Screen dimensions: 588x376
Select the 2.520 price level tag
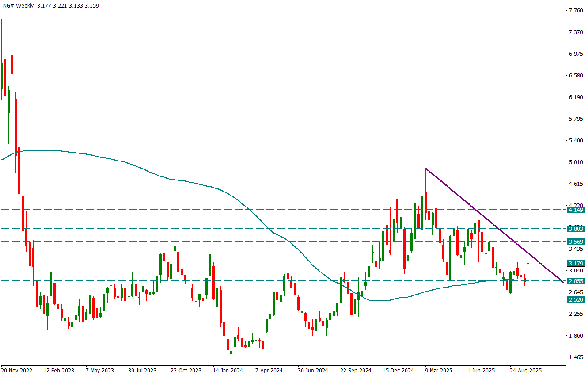coord(576,299)
